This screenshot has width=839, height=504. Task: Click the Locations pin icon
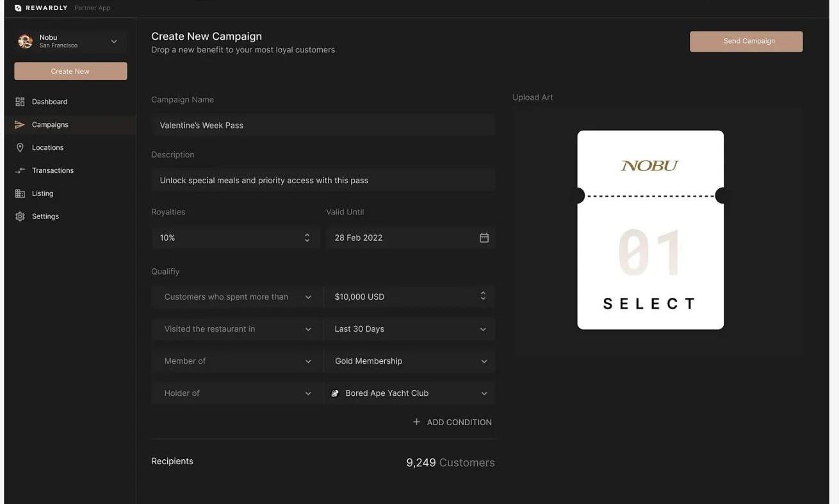[x=20, y=148]
